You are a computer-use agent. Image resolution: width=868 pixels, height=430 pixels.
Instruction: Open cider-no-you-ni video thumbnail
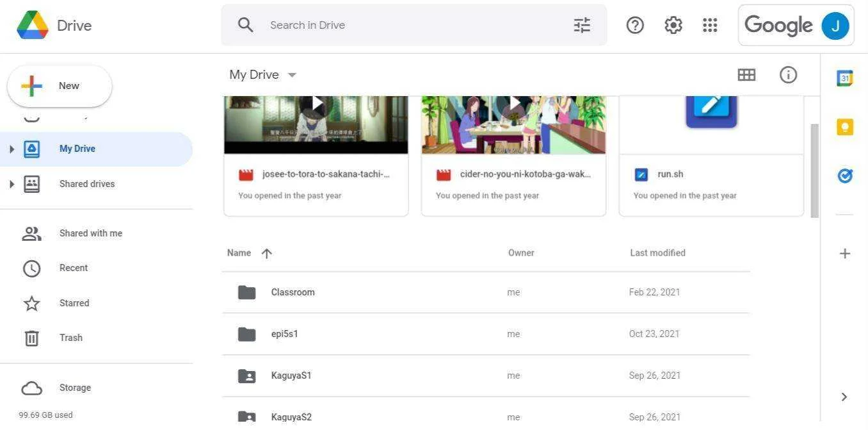click(x=513, y=125)
